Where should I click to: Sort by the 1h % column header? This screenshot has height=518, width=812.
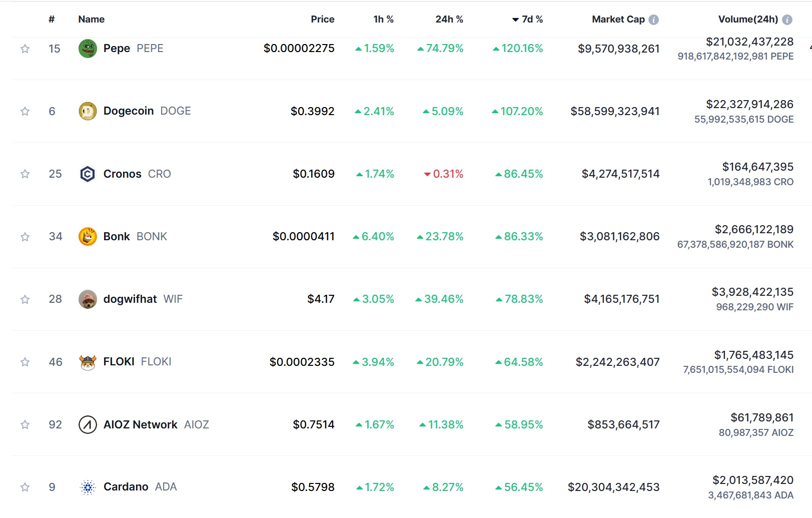(383, 19)
